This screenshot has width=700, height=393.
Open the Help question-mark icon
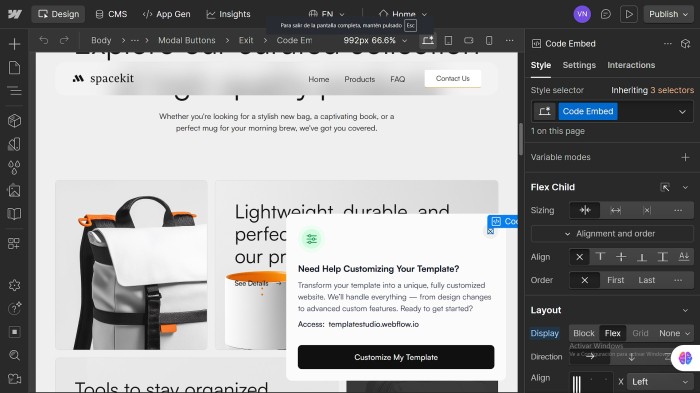(14, 308)
